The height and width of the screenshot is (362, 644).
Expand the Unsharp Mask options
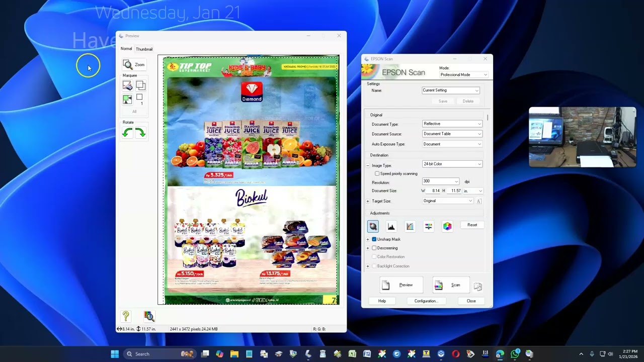368,239
